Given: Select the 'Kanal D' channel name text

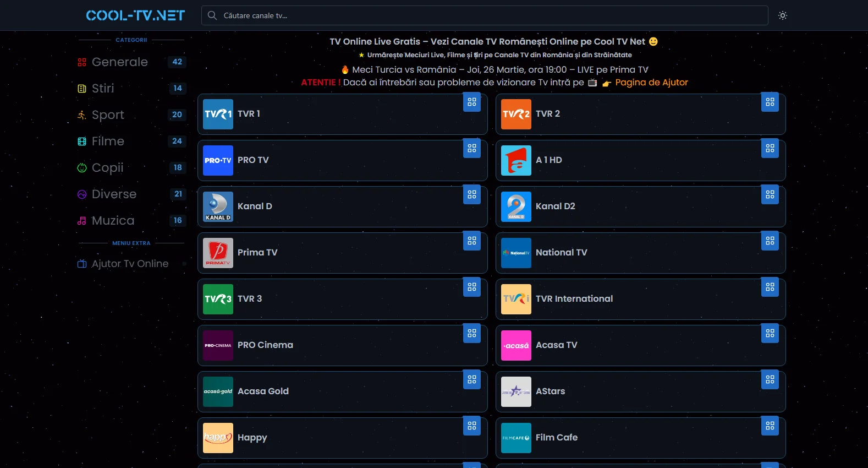Looking at the screenshot, I should (255, 206).
